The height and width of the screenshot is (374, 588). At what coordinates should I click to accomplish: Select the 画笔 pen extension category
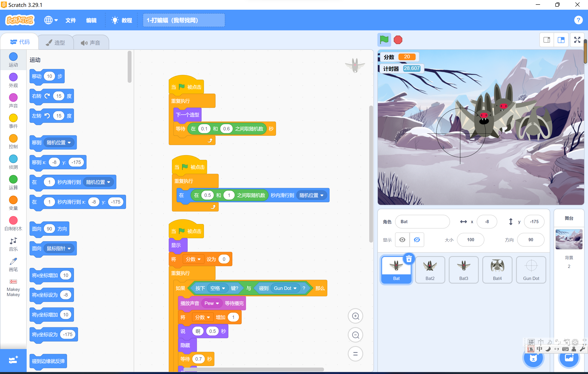point(13,264)
